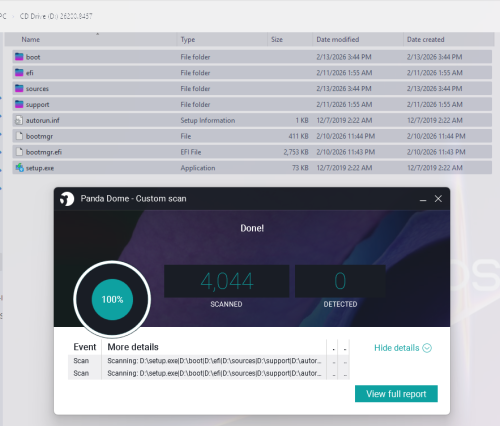Click the 73 KB size cell
The height and width of the screenshot is (426, 500).
click(300, 168)
